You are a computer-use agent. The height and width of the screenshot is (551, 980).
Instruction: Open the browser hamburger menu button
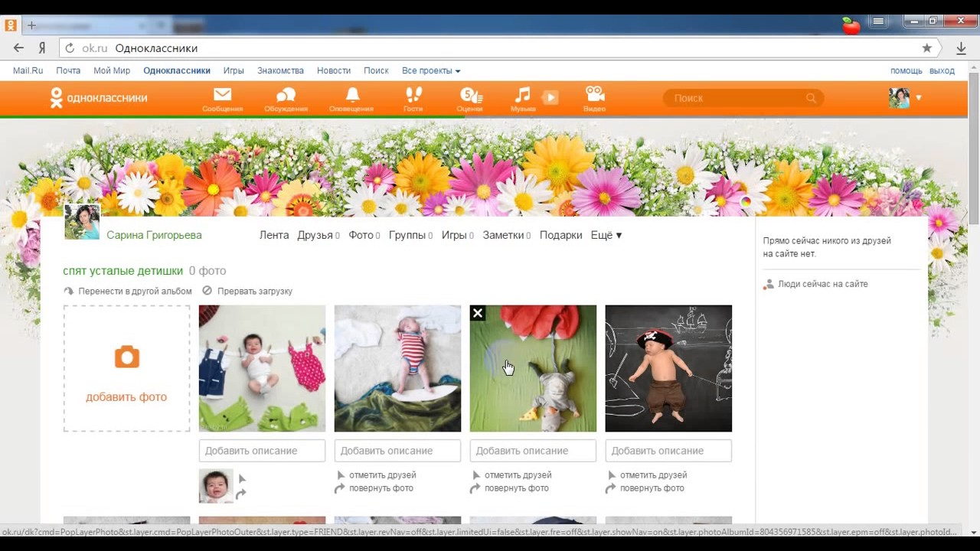point(879,21)
